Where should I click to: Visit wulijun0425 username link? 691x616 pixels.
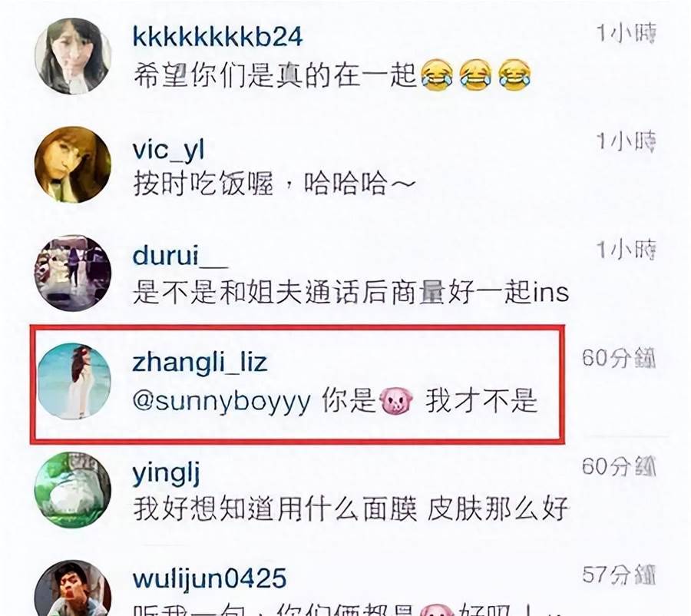(210, 578)
